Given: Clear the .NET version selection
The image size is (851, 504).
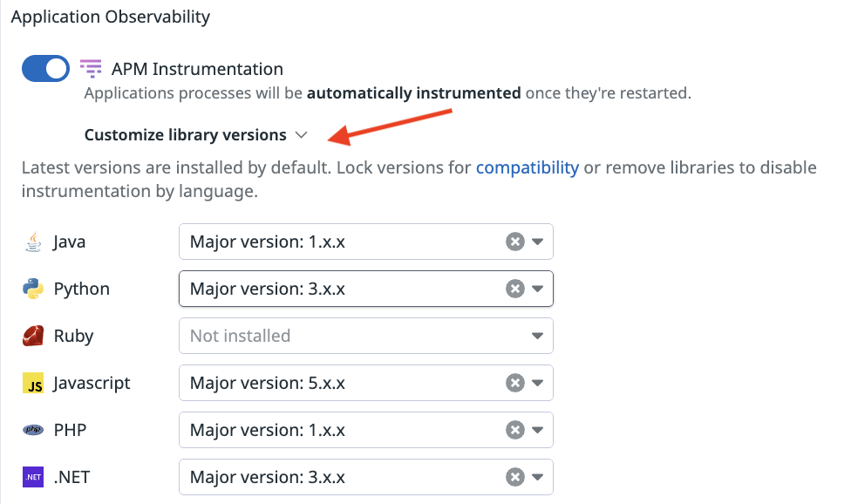Looking at the screenshot, I should coord(515,477).
